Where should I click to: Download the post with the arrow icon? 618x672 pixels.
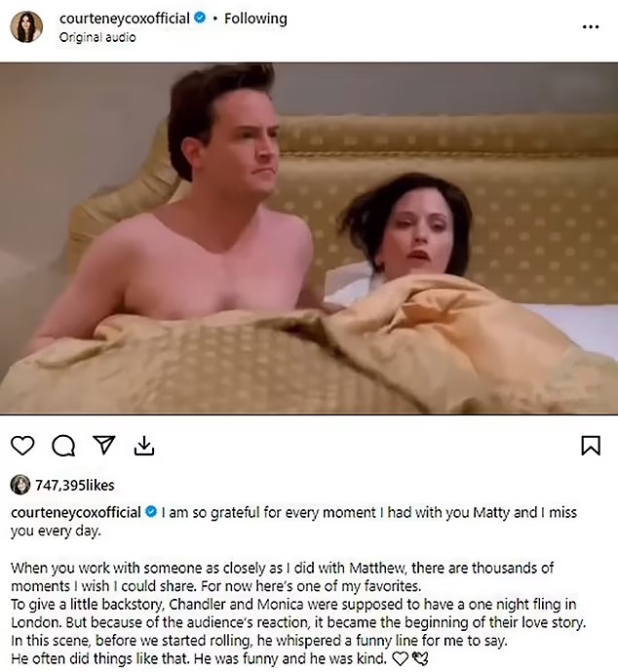click(x=144, y=446)
